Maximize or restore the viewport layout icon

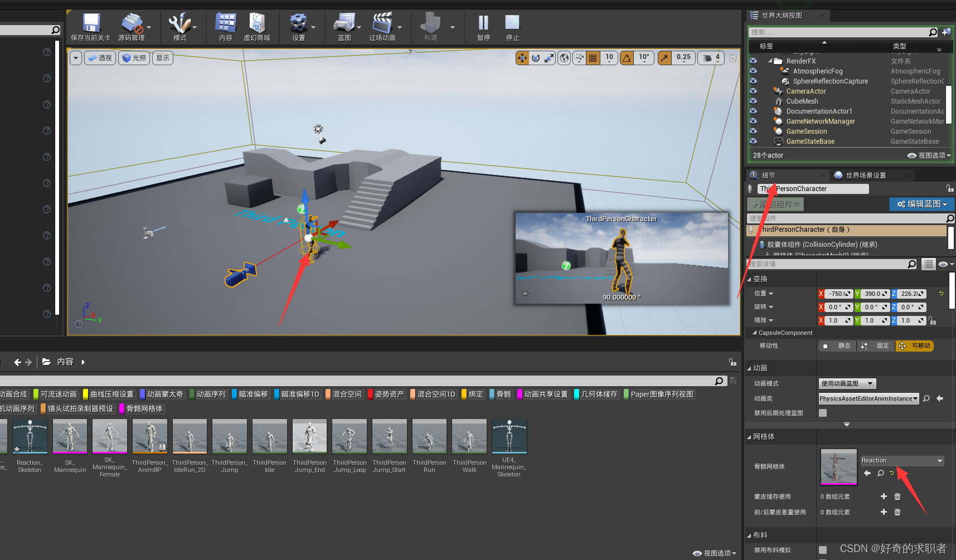[732, 58]
